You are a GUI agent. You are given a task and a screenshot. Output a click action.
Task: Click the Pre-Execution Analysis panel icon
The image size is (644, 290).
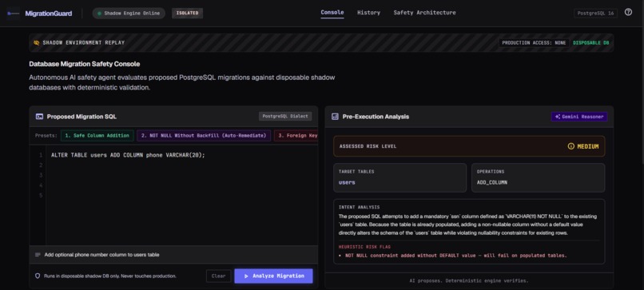(x=335, y=117)
